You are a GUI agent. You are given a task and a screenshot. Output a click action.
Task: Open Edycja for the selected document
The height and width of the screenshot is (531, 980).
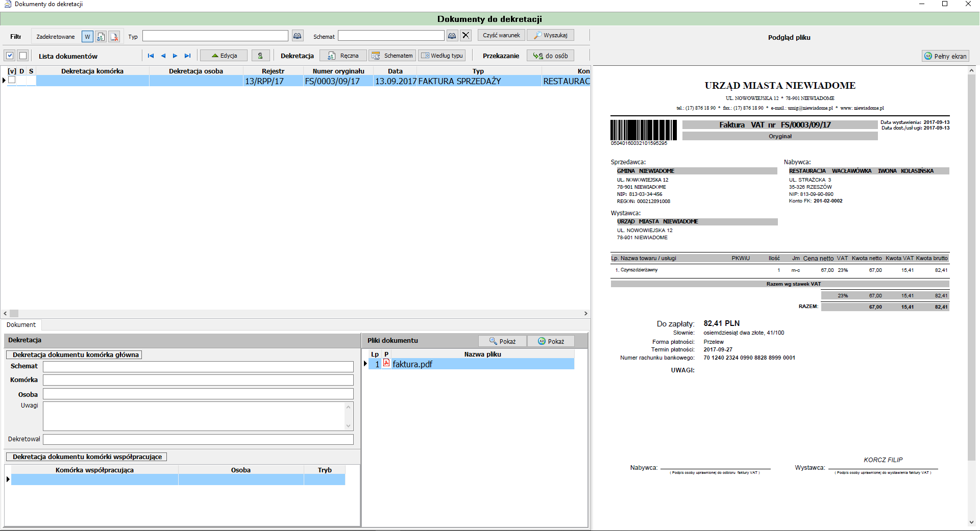click(224, 56)
